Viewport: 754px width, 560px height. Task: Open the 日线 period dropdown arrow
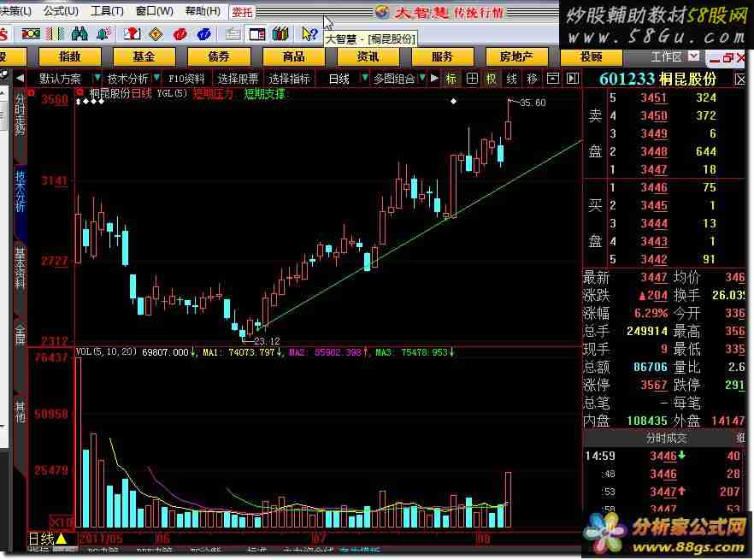pos(364,78)
